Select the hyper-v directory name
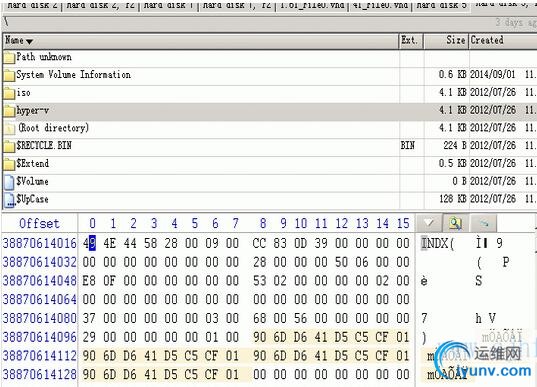The height and width of the screenshot is (387, 537). pos(33,110)
